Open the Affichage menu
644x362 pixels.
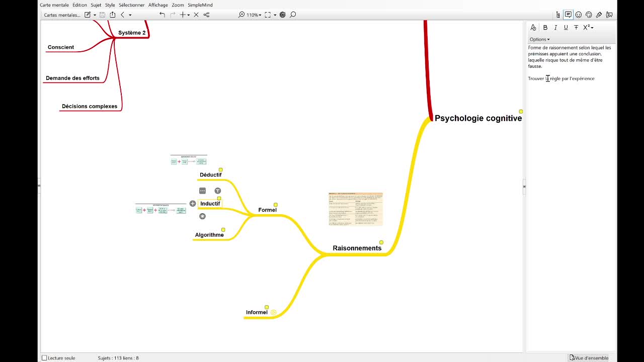(158, 5)
